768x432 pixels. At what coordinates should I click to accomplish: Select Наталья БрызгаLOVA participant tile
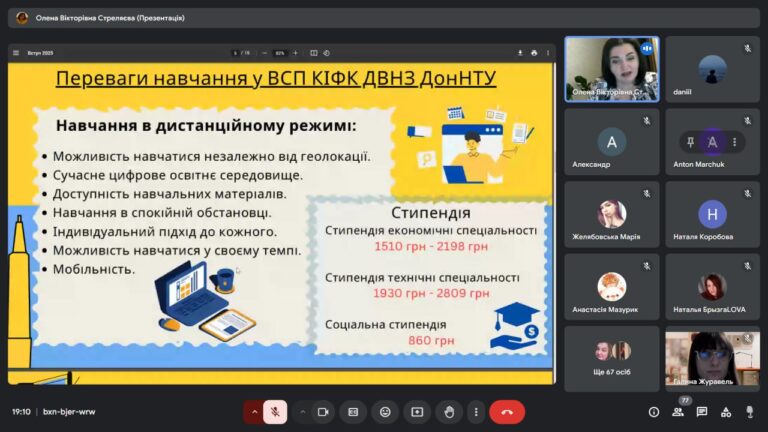[x=713, y=287]
